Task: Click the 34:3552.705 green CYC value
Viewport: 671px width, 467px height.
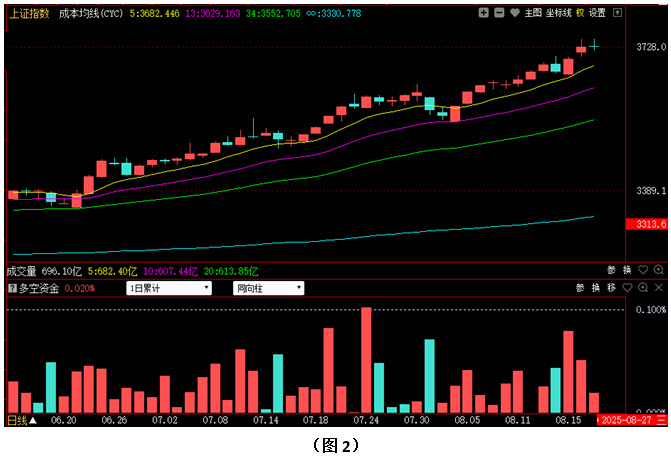Action: [273, 13]
